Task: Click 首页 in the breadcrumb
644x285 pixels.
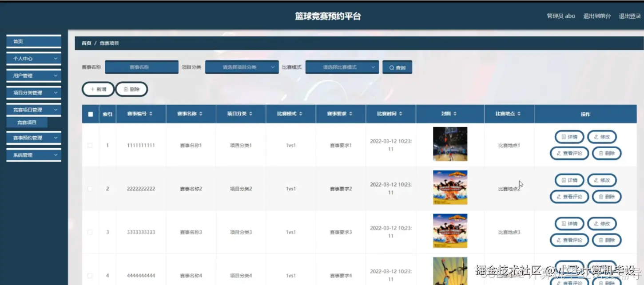Action: tap(86, 43)
